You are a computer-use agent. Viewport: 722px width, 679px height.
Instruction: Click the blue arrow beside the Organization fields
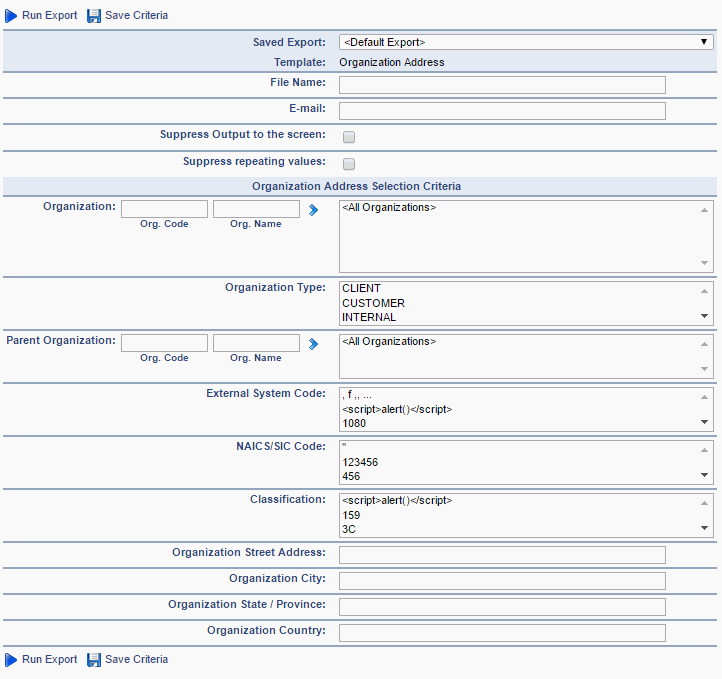[314, 210]
